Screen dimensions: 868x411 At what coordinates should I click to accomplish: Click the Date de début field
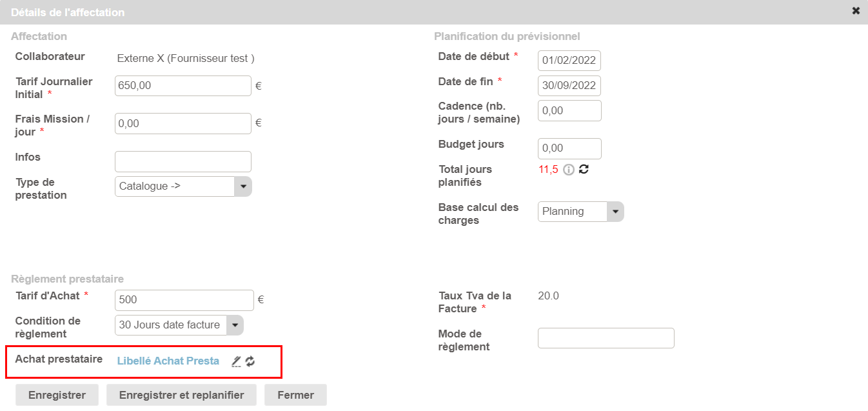[569, 61]
